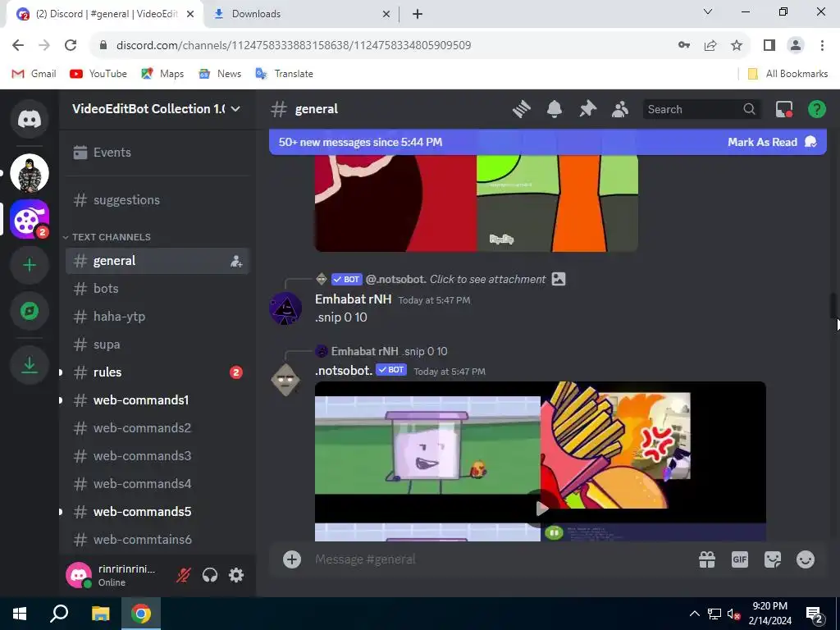Explore discoverable servers compass icon
Viewport: 840px width, 630px height.
tap(30, 311)
